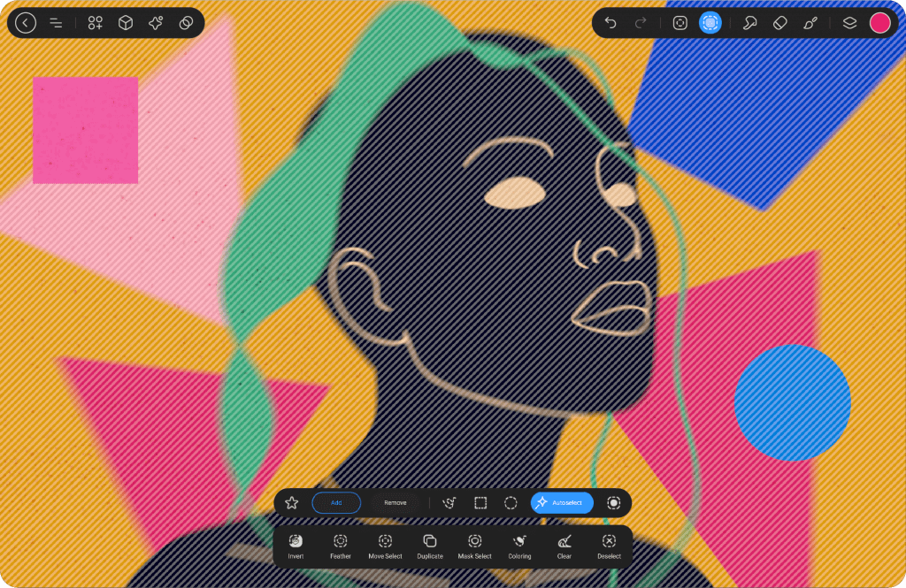Pick the ellipse selection shape
This screenshot has width=906, height=588.
(x=511, y=502)
